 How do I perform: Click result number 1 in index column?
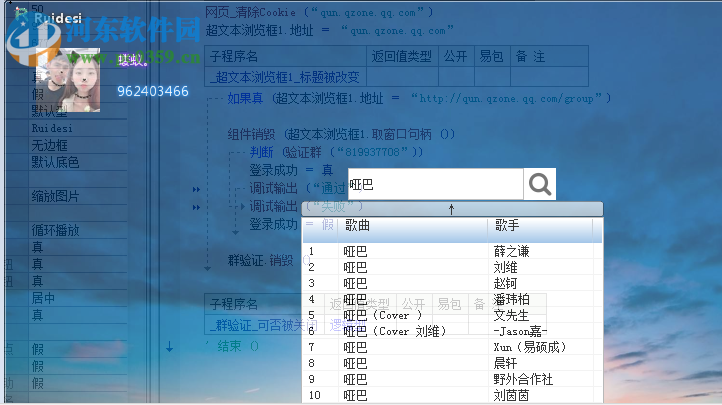pyautogui.click(x=312, y=252)
